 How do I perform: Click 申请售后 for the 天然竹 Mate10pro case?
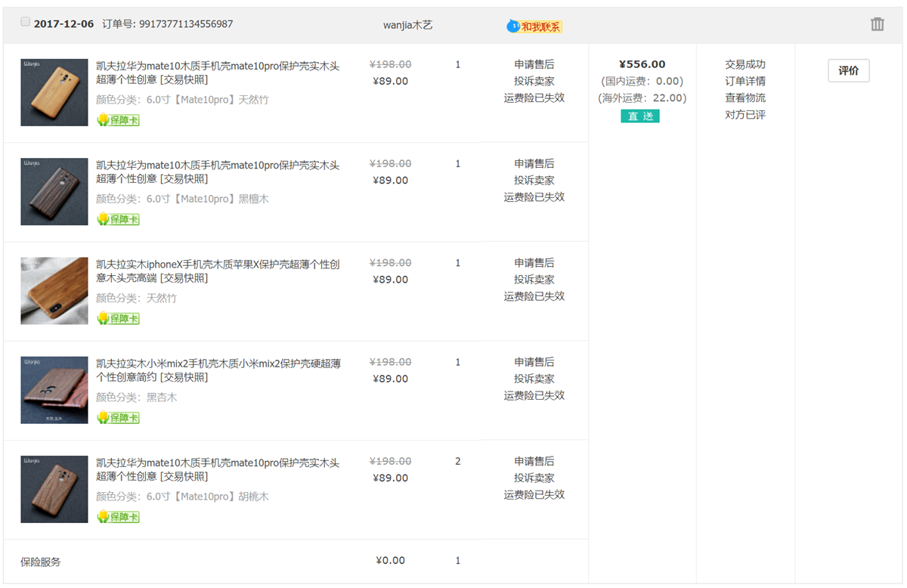[x=534, y=64]
